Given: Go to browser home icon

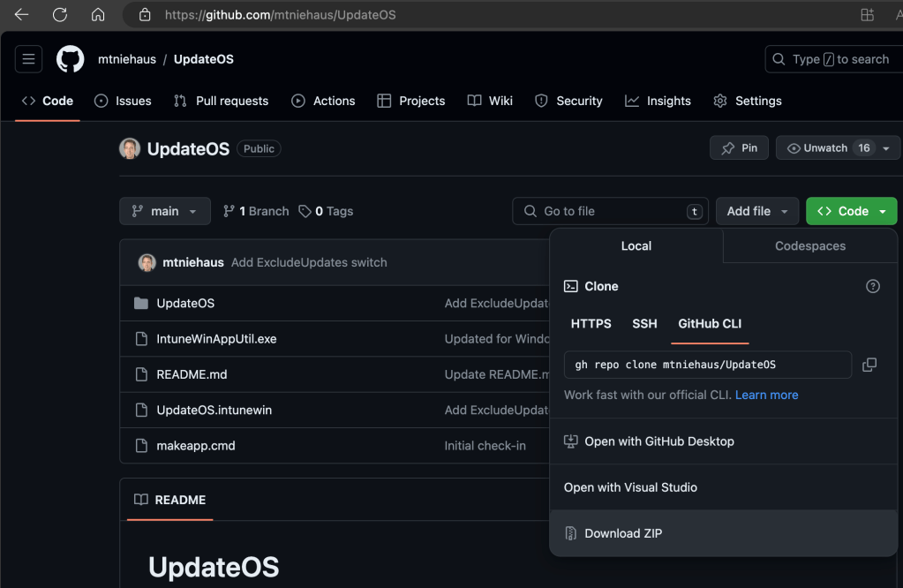Looking at the screenshot, I should coord(98,15).
